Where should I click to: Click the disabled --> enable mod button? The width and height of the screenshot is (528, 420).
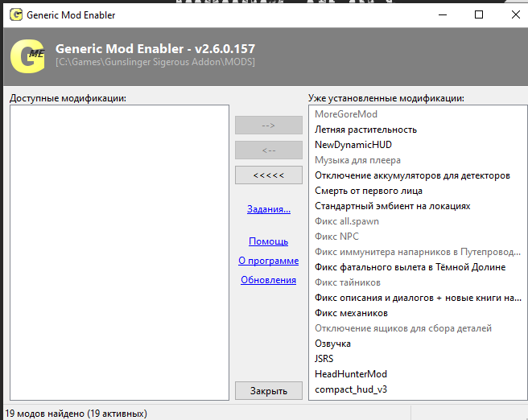[269, 126]
